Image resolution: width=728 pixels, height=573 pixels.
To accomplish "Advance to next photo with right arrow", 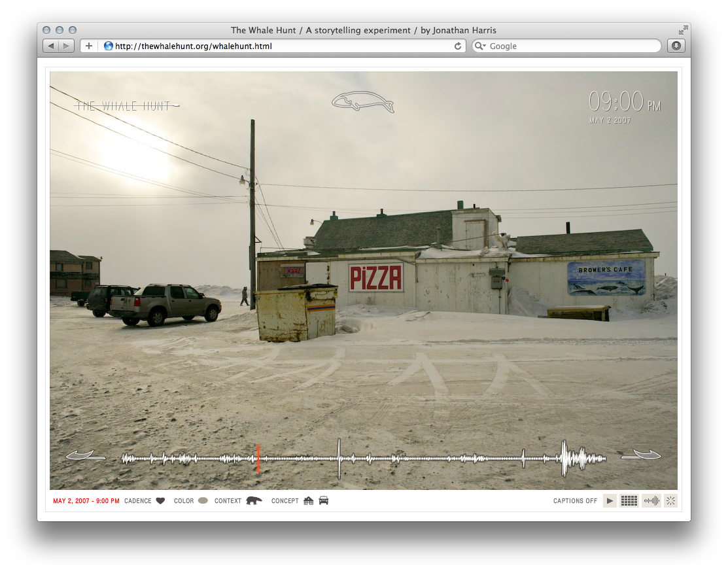I will coord(640,455).
